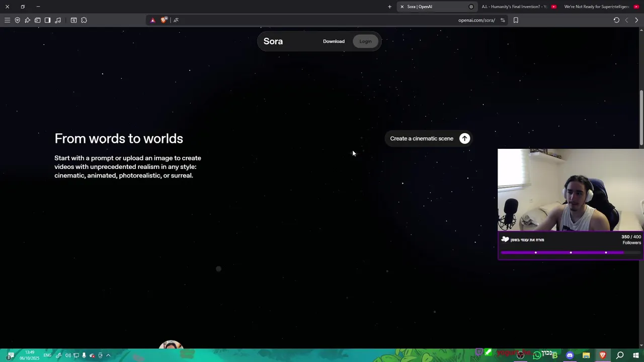Expand hidden tray icons chevron

pyautogui.click(x=108, y=355)
